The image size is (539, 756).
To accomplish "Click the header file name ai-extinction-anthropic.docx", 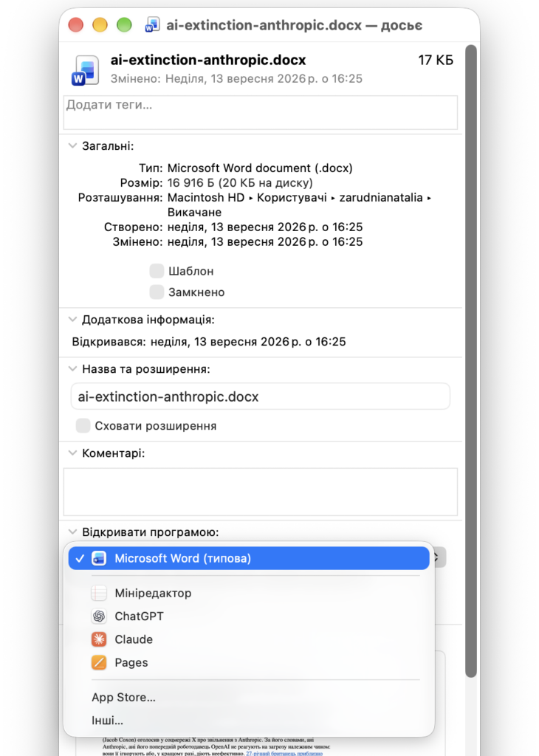I will tap(208, 60).
